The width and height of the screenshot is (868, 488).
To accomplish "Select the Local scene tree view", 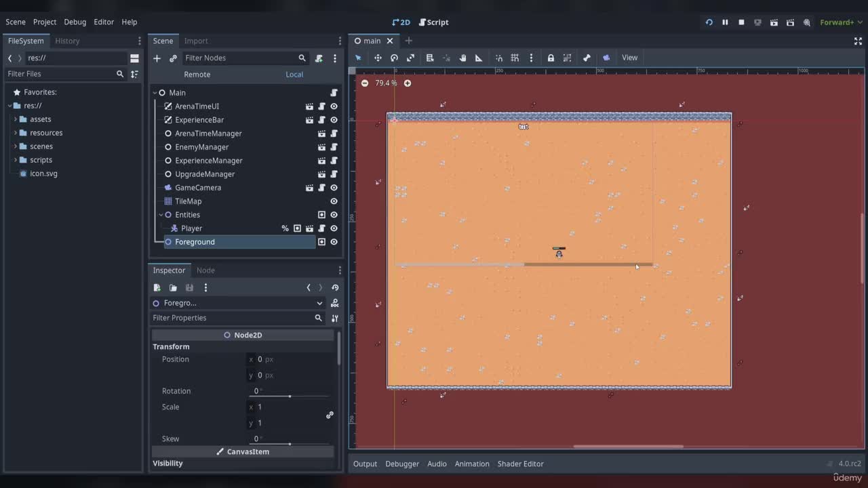I will click(294, 75).
